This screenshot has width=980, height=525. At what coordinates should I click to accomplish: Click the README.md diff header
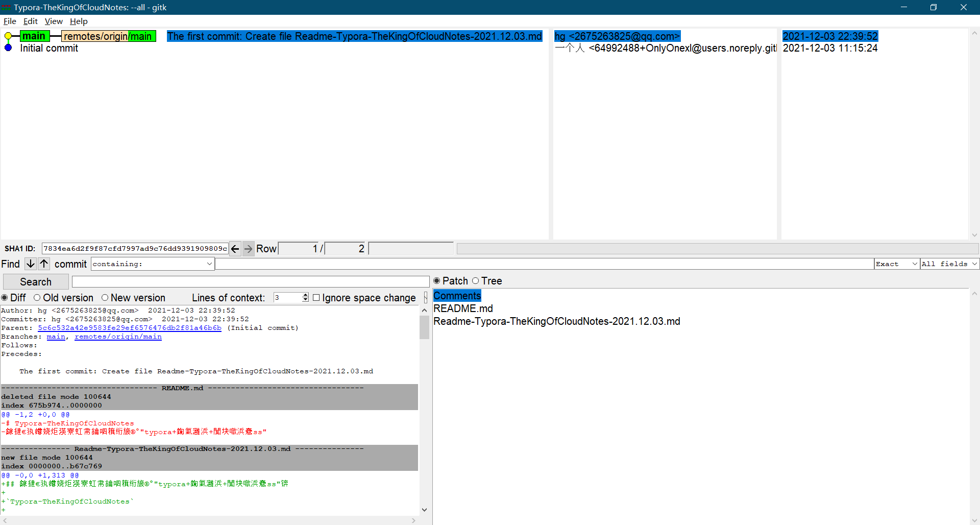coord(209,388)
